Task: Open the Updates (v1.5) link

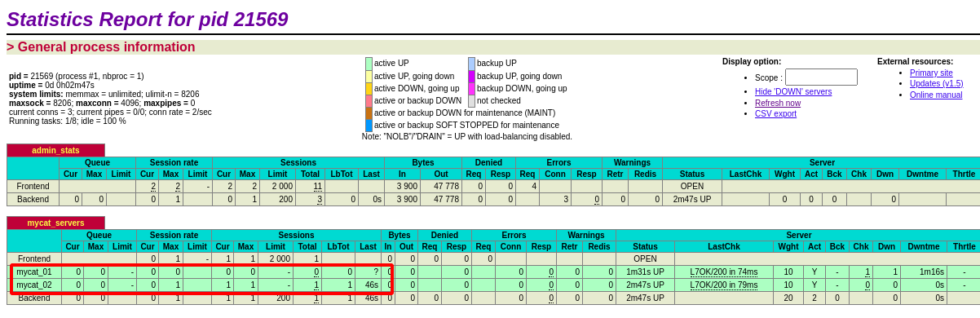Action: [936, 83]
